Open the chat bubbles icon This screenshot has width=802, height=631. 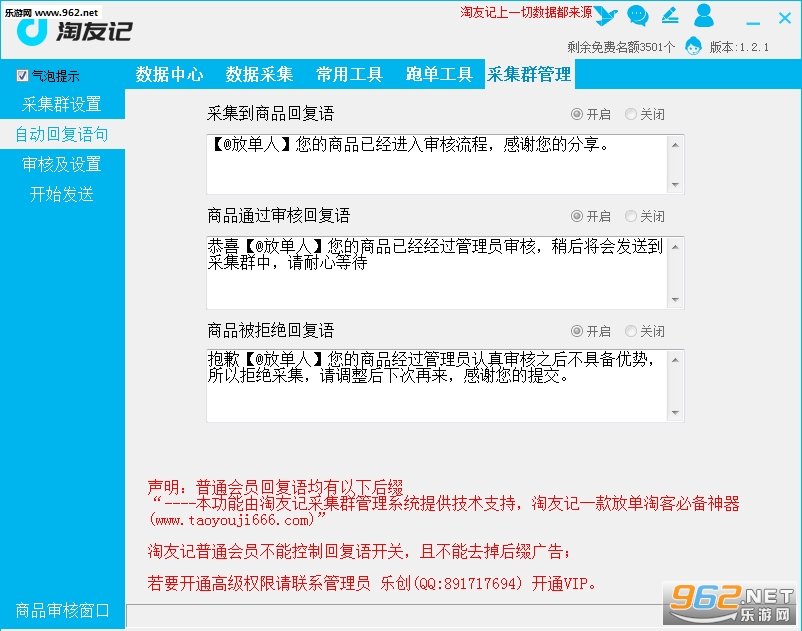637,15
